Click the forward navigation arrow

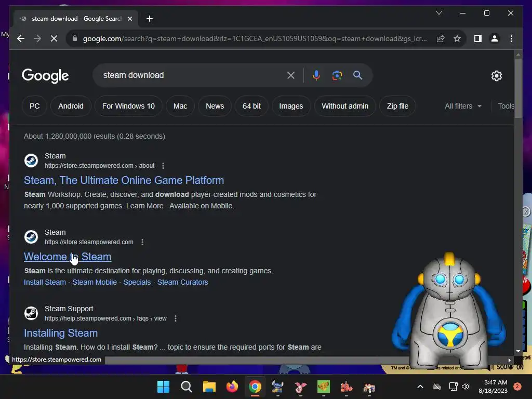coord(37,38)
